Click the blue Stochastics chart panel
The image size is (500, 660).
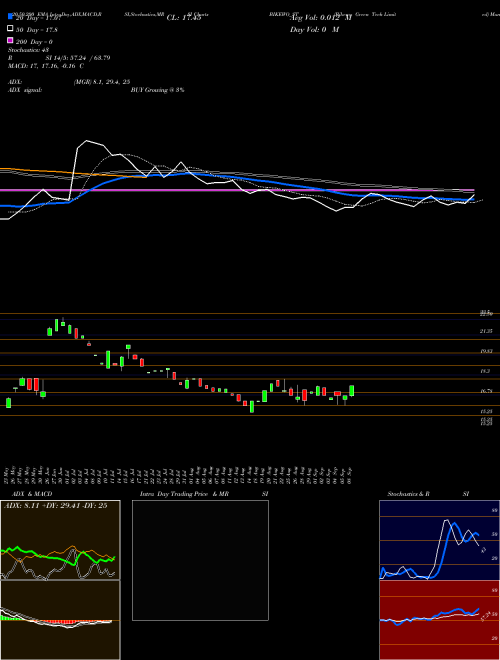(439, 540)
